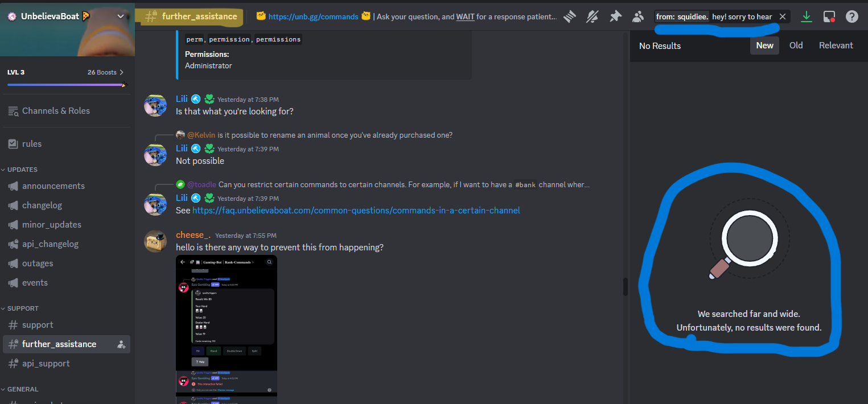Screen dimensions: 868x404
Task: Click the outages megaphone icon
Action: (13, 263)
